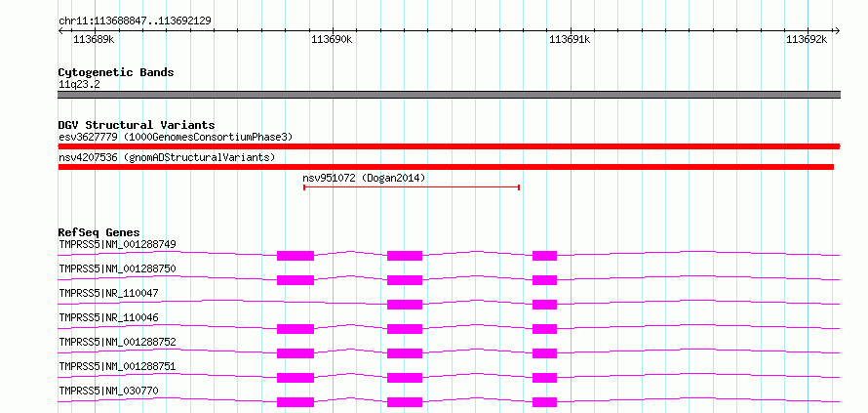
Task: Click first exon of NM_001288750 transcript
Action: (x=296, y=280)
